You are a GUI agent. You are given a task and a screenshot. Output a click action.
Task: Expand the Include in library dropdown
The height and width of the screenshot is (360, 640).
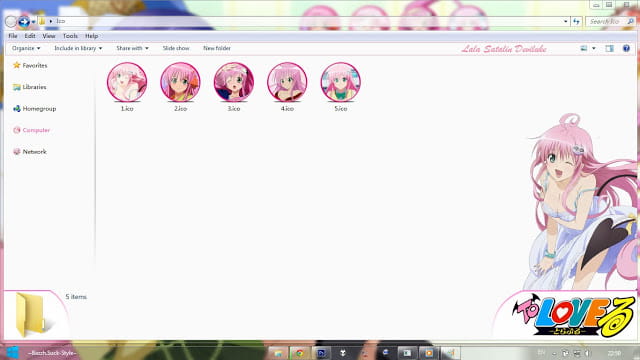coord(78,48)
